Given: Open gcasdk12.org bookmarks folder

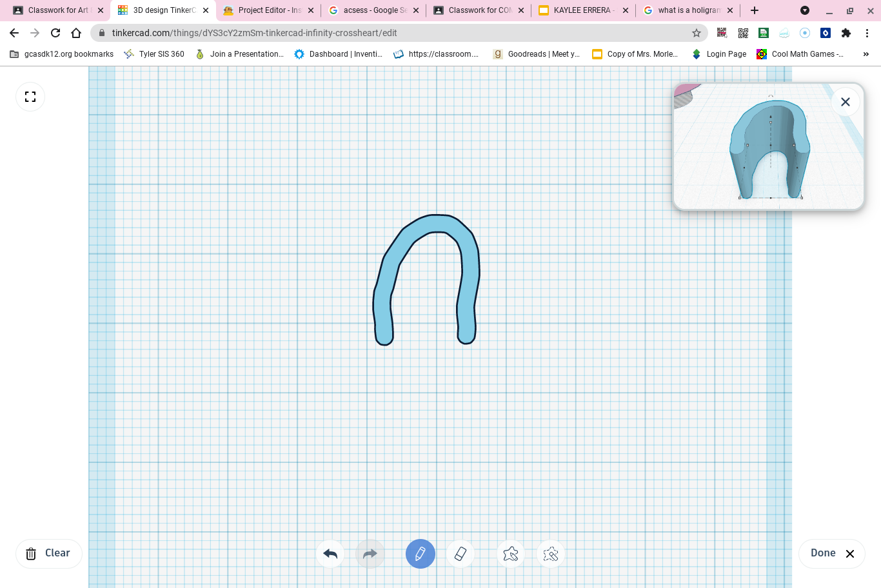Looking at the screenshot, I should (x=62, y=54).
